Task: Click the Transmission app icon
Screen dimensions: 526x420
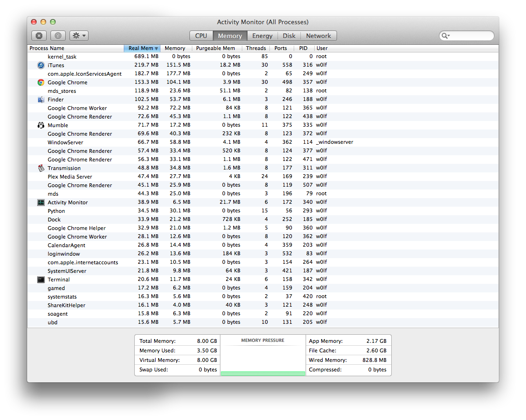Action: click(41, 168)
